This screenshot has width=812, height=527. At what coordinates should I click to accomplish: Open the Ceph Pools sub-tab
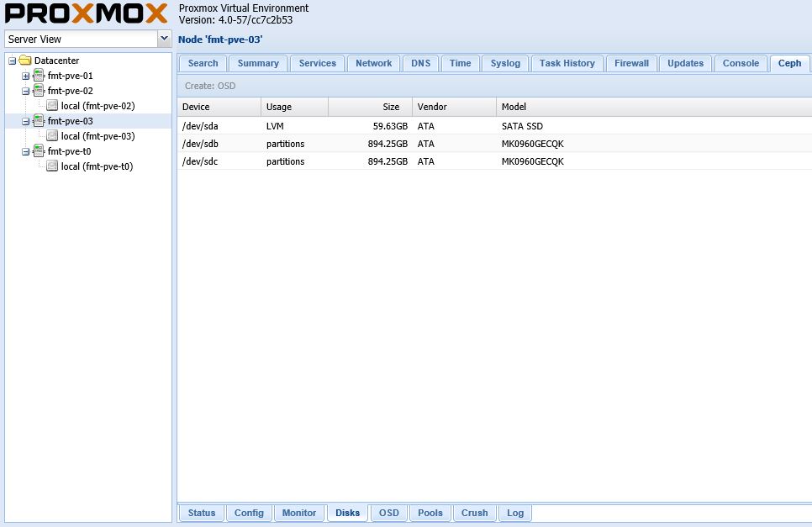click(430, 513)
